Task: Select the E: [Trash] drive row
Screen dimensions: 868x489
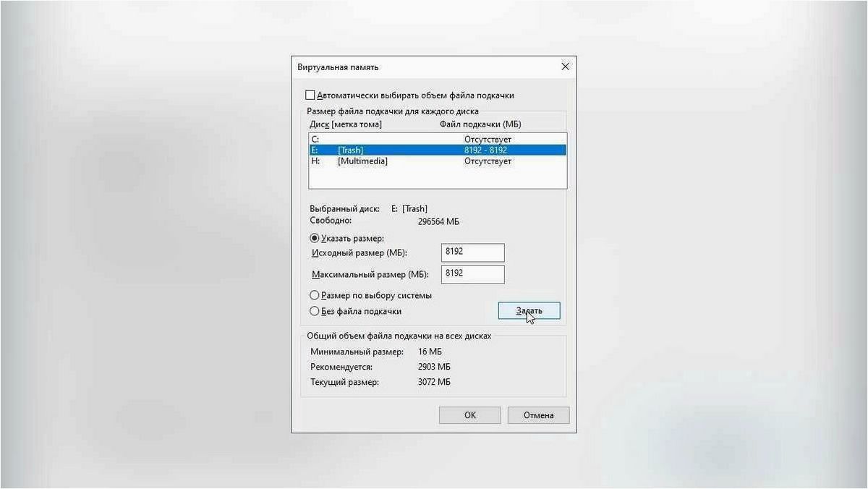Action: pos(437,150)
